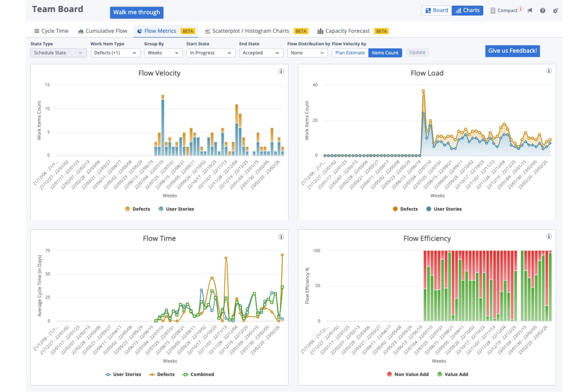
Task: Select the Flow Metrics tab
Action: click(166, 31)
